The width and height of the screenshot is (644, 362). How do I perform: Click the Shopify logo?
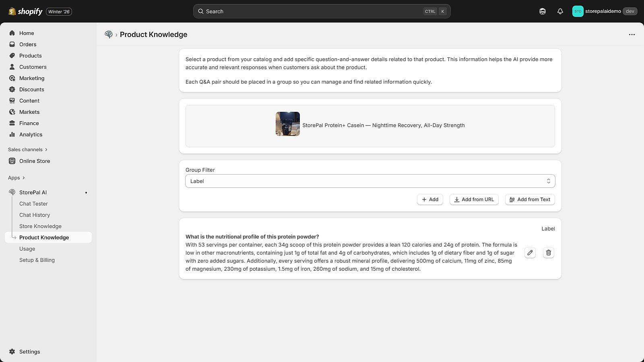[x=25, y=11]
